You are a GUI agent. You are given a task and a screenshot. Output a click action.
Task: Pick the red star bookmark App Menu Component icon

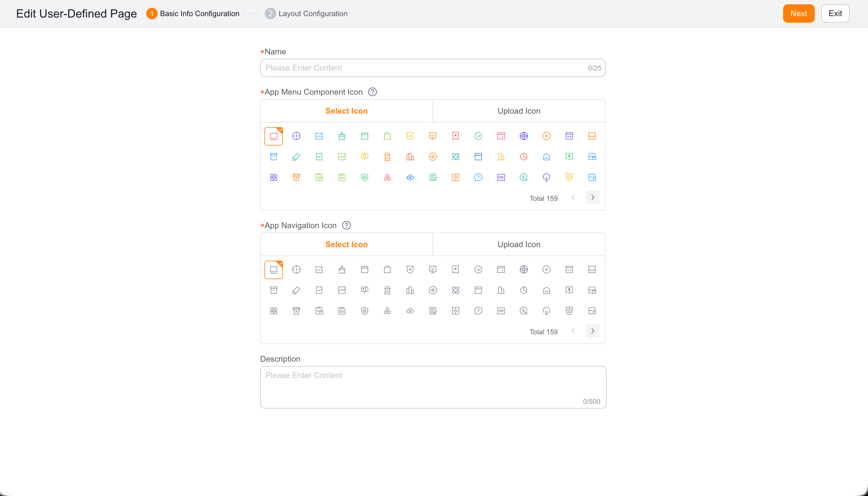[x=456, y=136]
